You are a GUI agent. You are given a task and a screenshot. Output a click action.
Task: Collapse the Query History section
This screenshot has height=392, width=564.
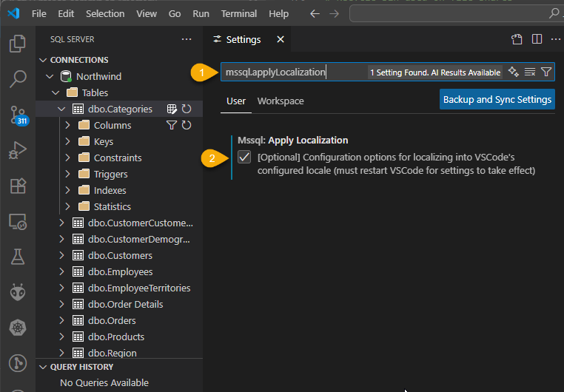pos(42,367)
